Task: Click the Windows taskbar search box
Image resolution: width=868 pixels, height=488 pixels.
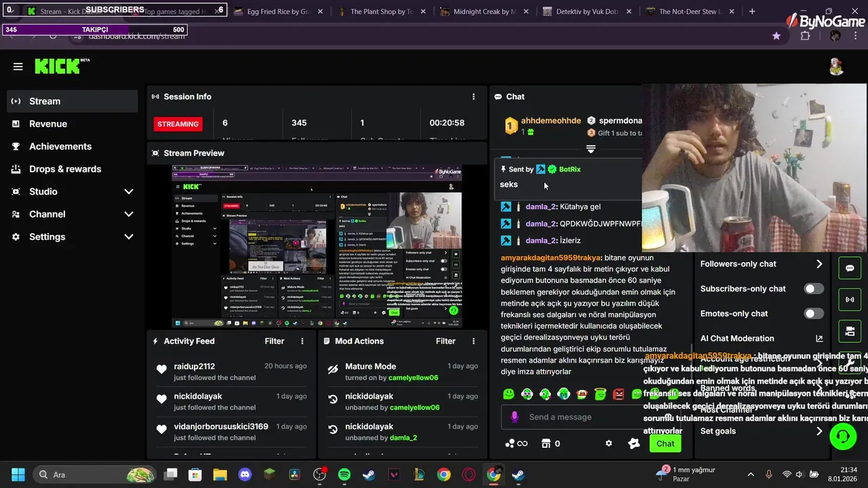Action: [x=96, y=474]
